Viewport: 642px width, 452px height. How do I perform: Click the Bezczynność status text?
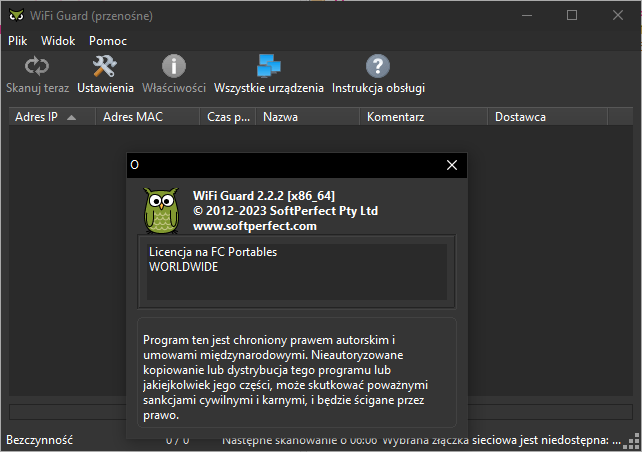coord(39,440)
